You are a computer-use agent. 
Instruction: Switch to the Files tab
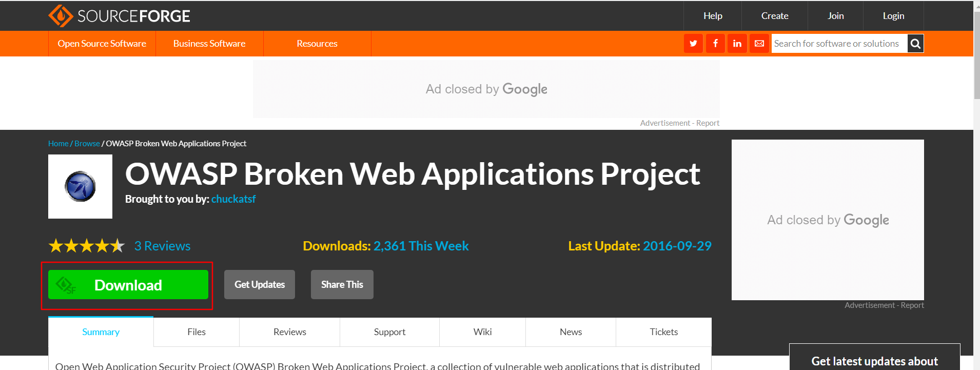[x=197, y=332]
